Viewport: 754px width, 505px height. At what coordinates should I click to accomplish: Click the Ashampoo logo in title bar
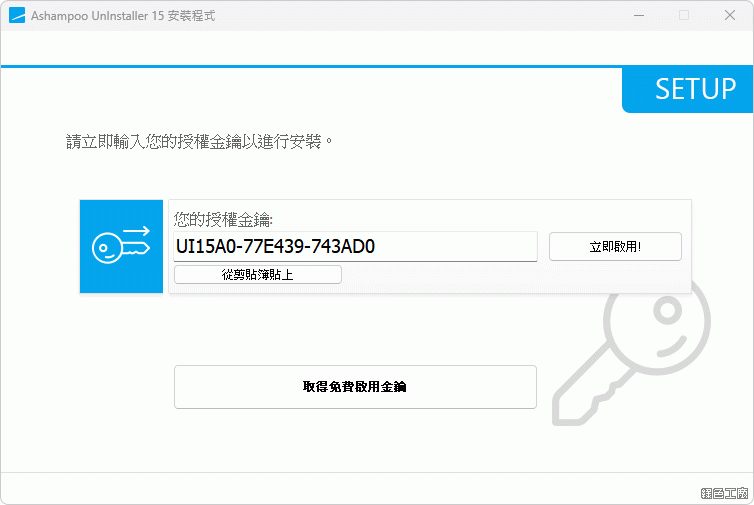(16, 16)
